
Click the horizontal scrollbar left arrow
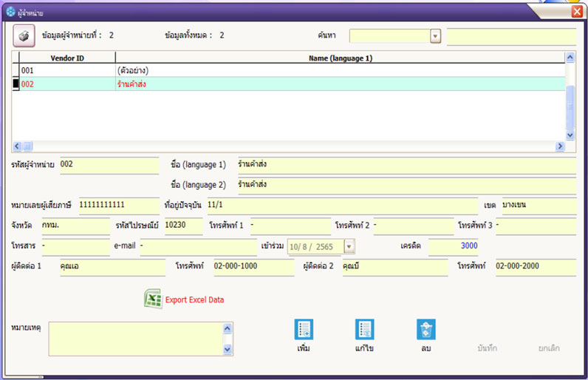tap(18, 146)
